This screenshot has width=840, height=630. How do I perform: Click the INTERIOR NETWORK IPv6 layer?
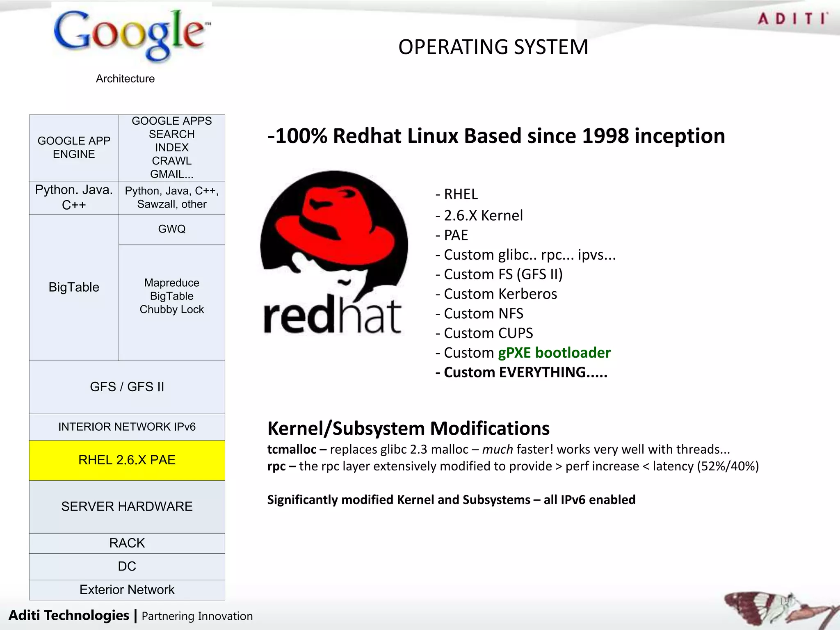pos(127,427)
